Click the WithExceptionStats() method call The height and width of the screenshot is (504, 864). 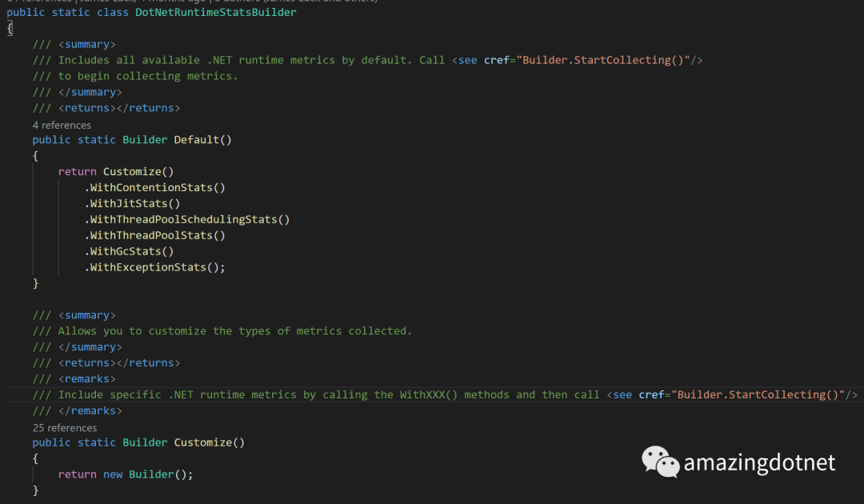point(155,267)
